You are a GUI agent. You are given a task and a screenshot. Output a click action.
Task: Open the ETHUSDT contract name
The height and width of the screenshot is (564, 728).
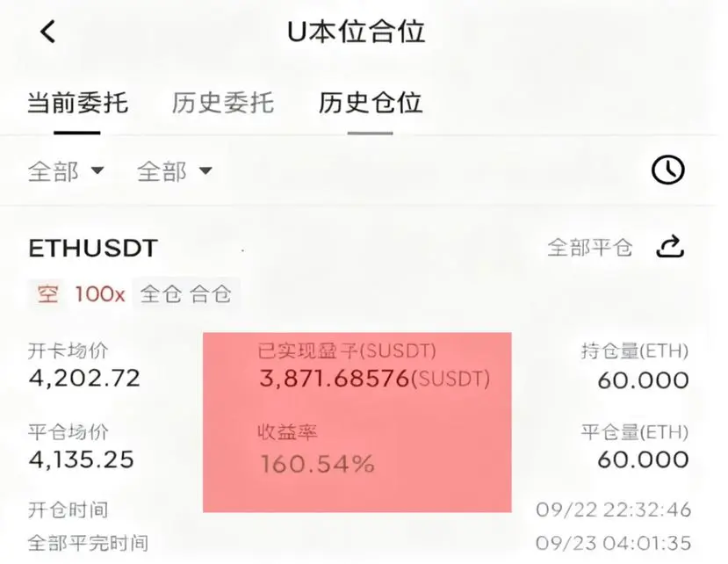[93, 248]
